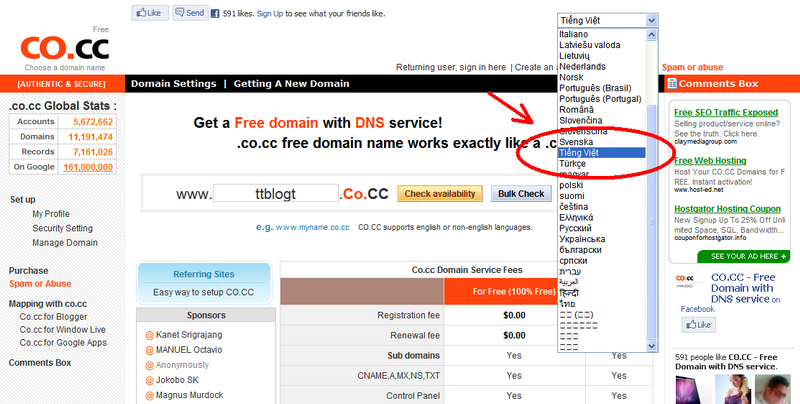This screenshot has width=800, height=404.
Task: Click Returning user, sign in here
Action: 451,67
